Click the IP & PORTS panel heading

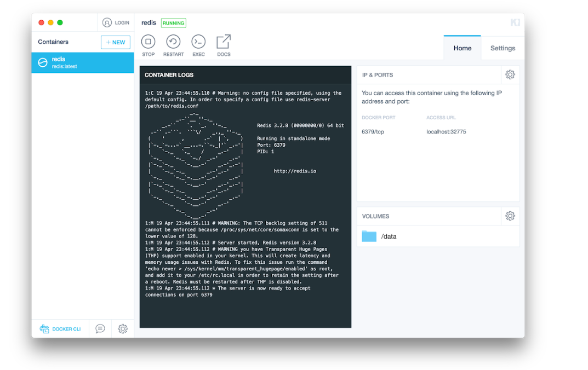377,75
